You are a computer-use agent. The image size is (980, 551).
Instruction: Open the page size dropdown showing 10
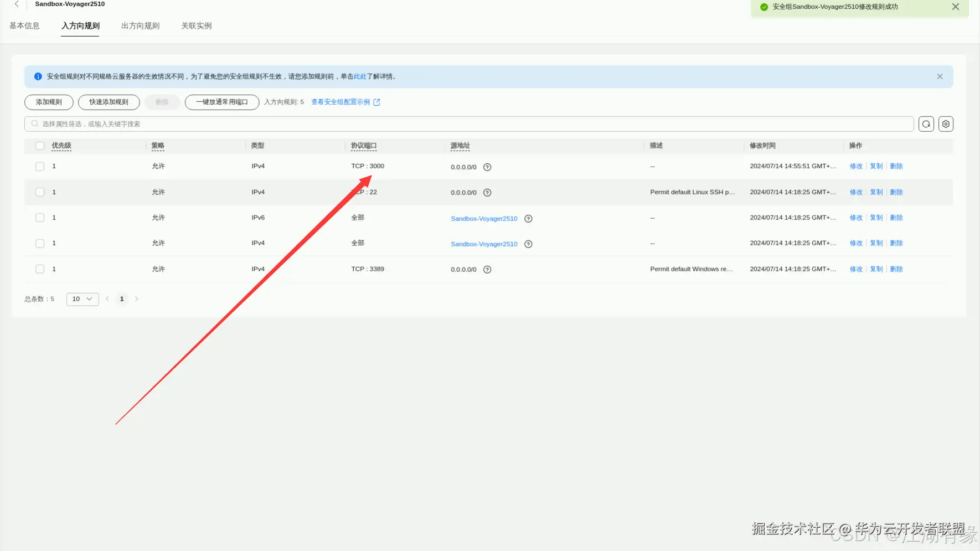82,299
